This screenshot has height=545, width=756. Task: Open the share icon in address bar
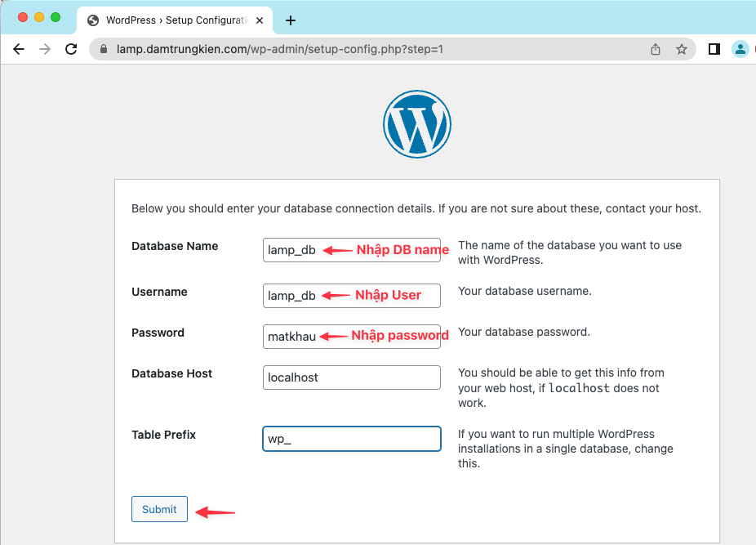[656, 49]
